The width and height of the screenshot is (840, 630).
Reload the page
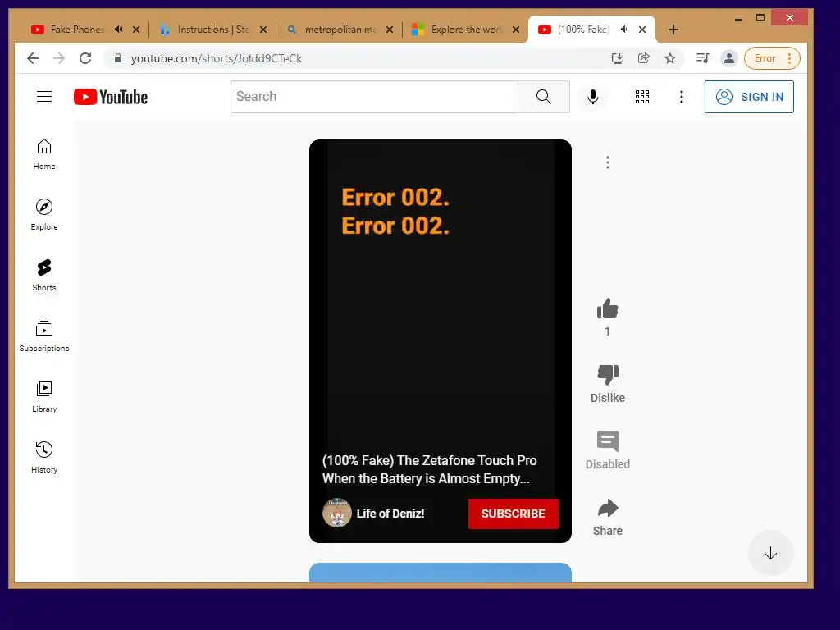85,58
